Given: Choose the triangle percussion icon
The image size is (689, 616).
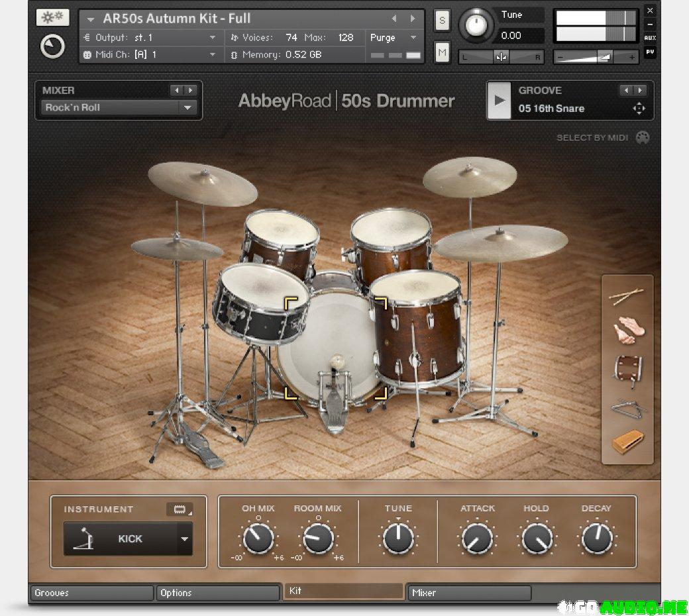Looking at the screenshot, I should (626, 407).
